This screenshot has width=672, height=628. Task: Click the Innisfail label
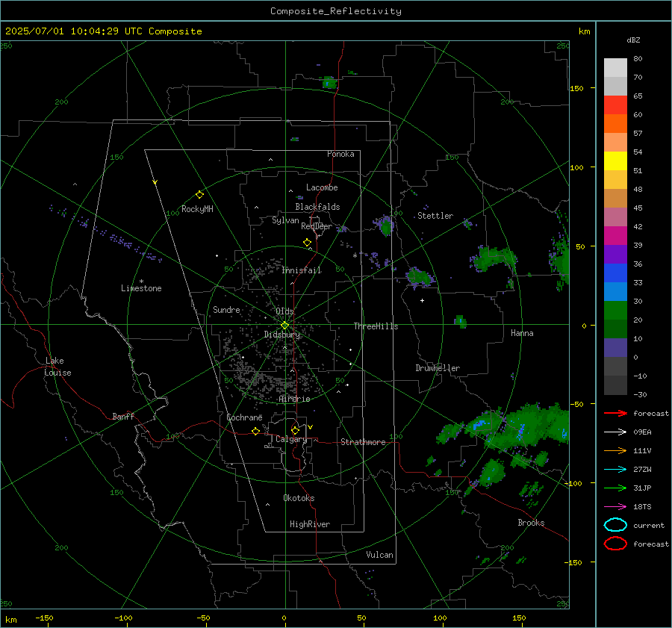[x=302, y=270]
